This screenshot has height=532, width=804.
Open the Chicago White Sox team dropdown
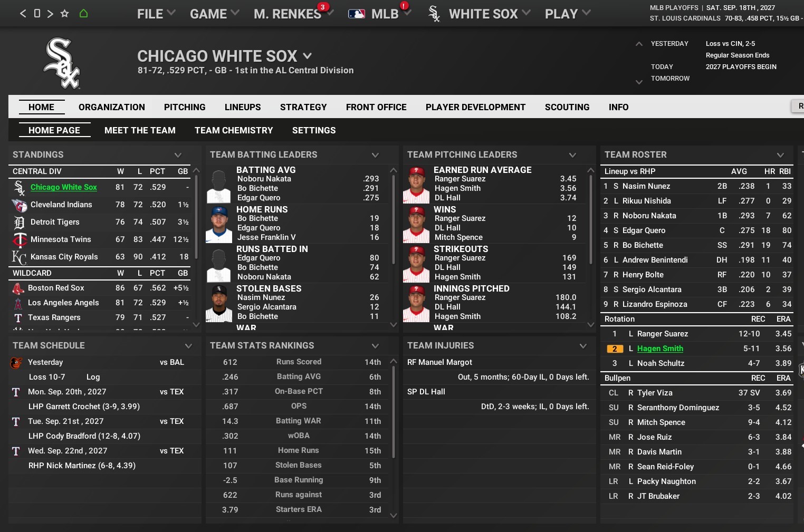(308, 56)
